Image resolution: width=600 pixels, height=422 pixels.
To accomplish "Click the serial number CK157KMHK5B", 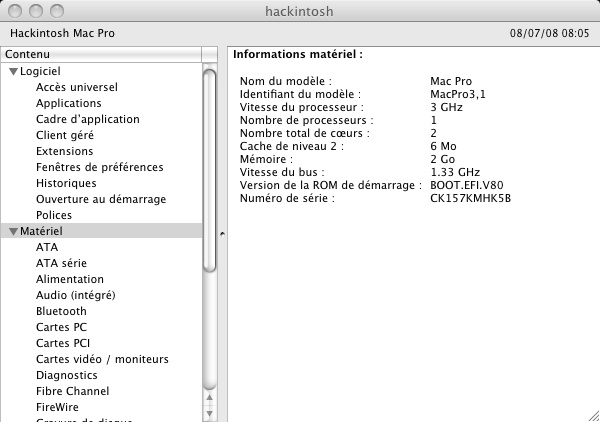I will (470, 198).
